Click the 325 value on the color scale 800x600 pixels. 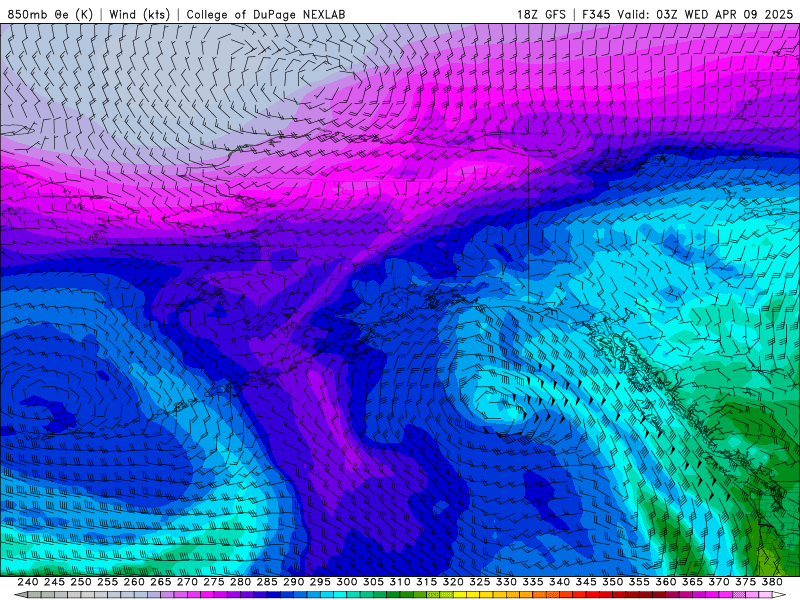(x=480, y=582)
